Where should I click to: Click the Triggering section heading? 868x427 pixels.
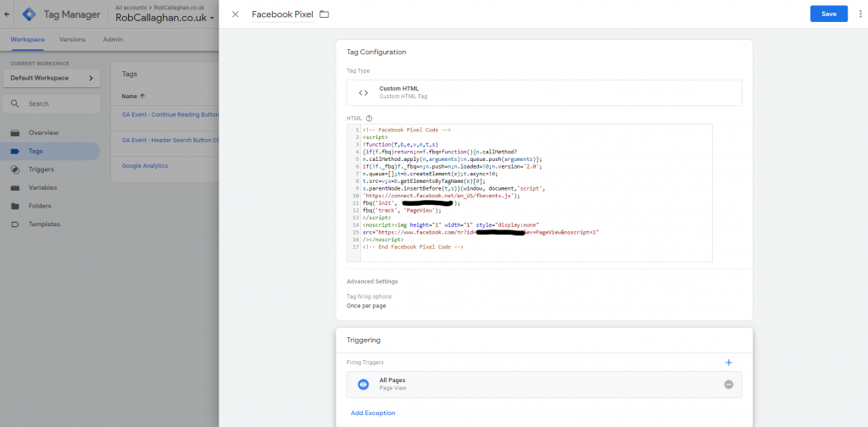tap(364, 341)
